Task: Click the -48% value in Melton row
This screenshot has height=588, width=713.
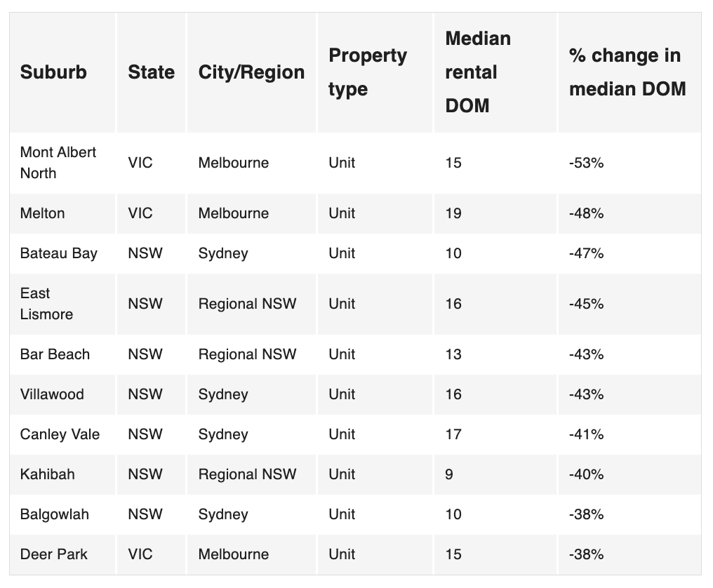Action: coord(586,213)
